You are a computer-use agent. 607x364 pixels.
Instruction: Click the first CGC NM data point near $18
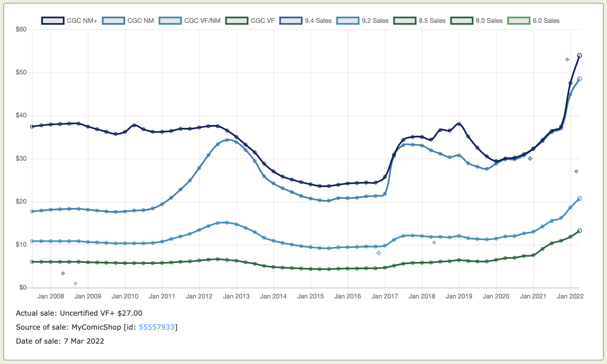32,211
